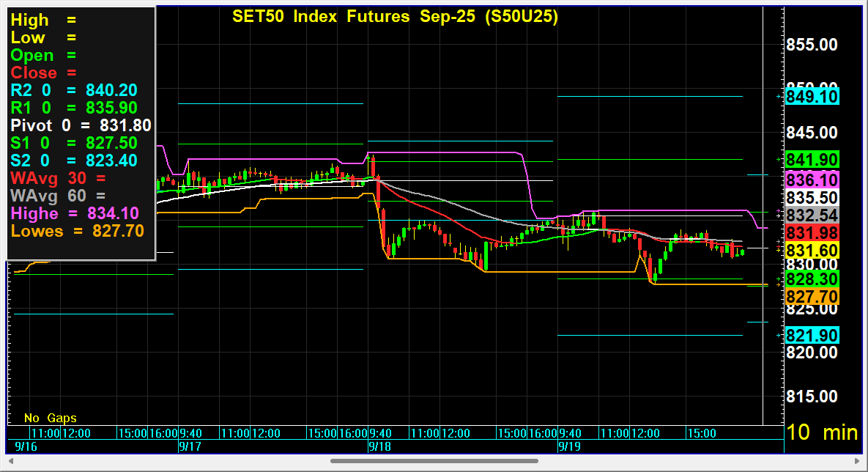Click the Highe = 834.10 legend row
868x472 pixels.
75,213
